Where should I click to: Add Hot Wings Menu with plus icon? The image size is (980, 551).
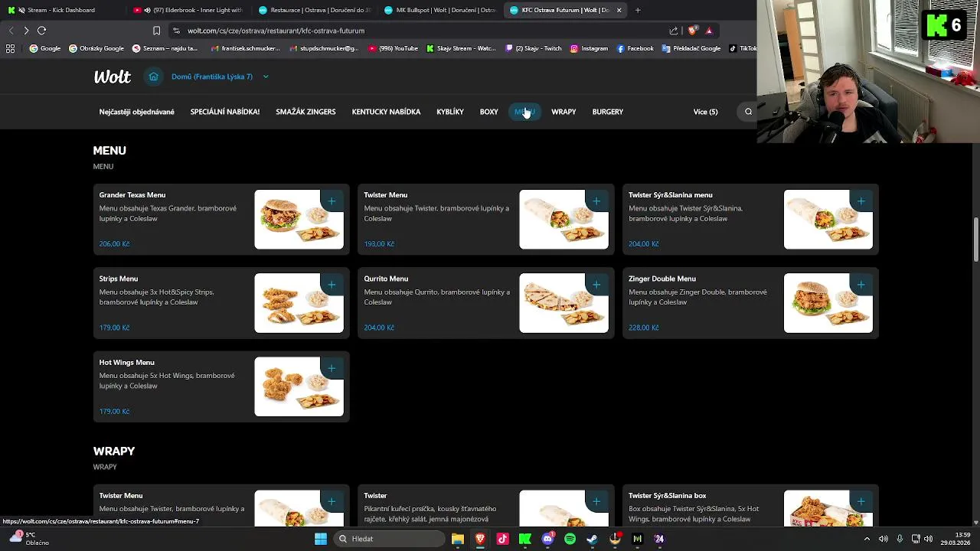click(x=332, y=368)
